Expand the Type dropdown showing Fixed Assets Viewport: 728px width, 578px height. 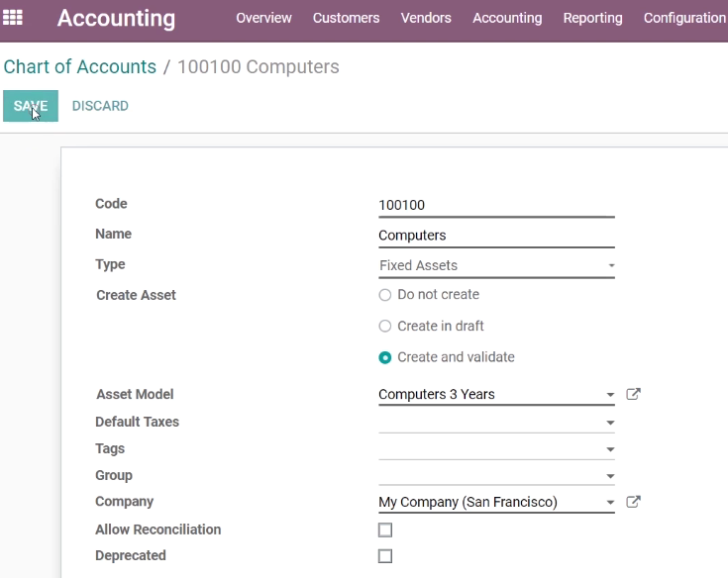pyautogui.click(x=496, y=266)
